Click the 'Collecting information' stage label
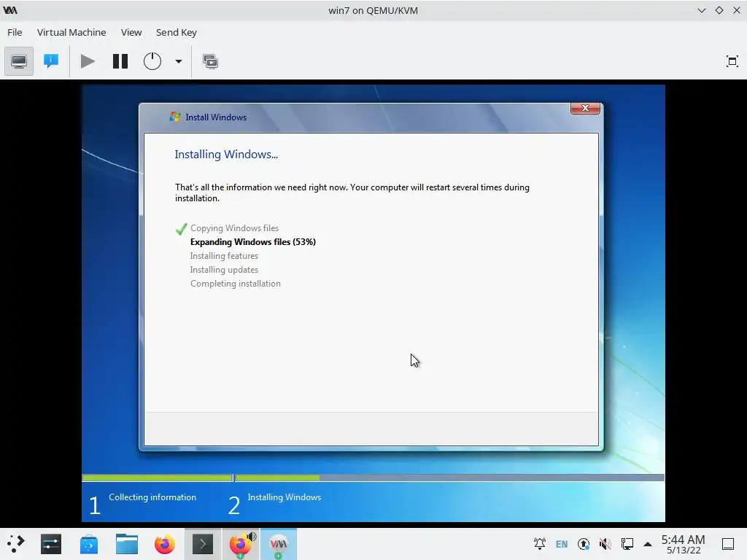The height and width of the screenshot is (560, 747). point(152,497)
